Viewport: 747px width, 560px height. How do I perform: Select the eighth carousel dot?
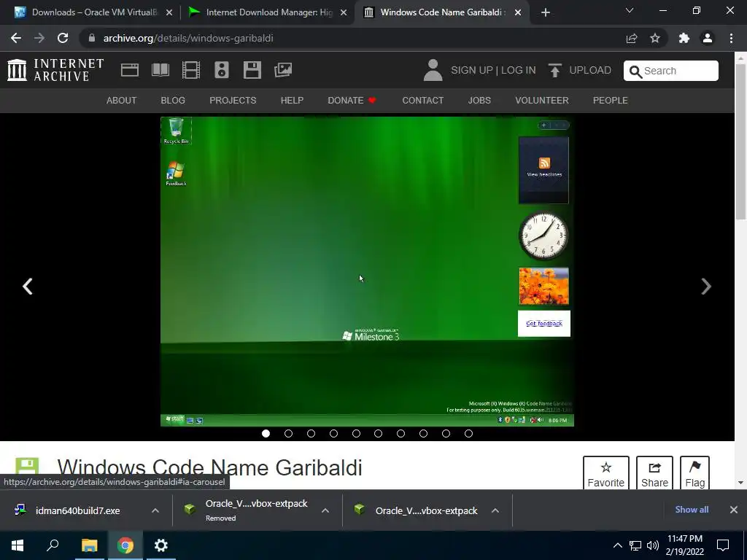pos(424,433)
